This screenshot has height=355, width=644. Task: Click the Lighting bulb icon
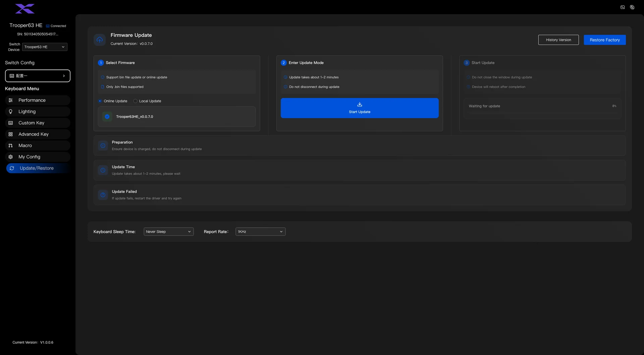click(x=11, y=111)
